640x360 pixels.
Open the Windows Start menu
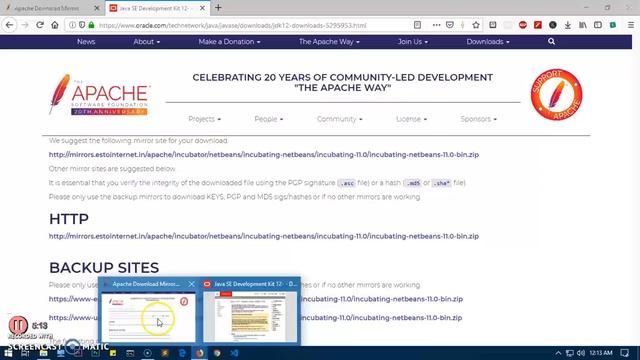pyautogui.click(x=8, y=353)
